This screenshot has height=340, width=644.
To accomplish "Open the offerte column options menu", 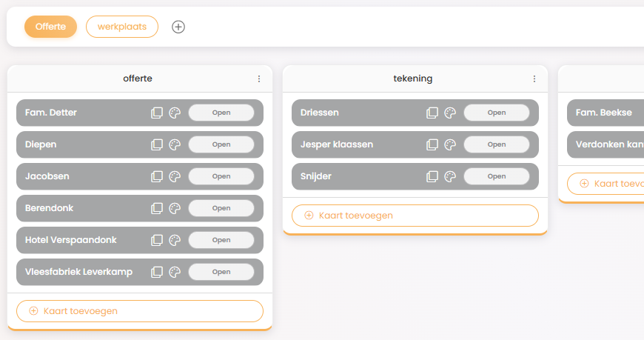I will click(259, 79).
